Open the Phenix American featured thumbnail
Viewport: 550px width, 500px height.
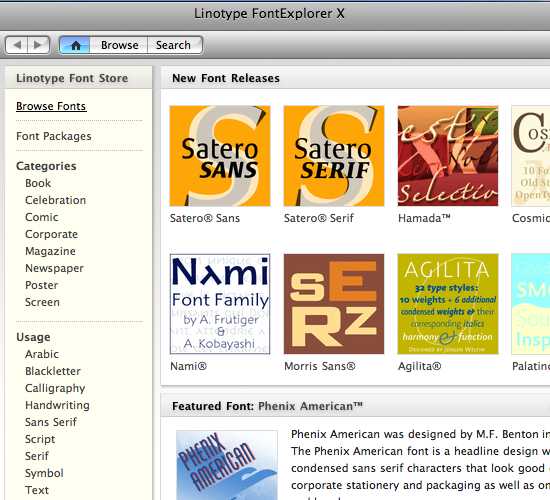[227, 465]
